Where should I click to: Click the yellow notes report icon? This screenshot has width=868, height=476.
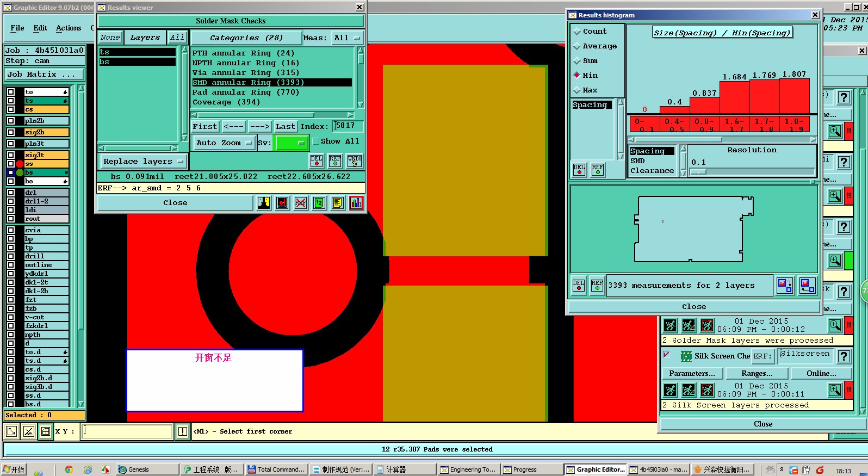click(x=338, y=203)
